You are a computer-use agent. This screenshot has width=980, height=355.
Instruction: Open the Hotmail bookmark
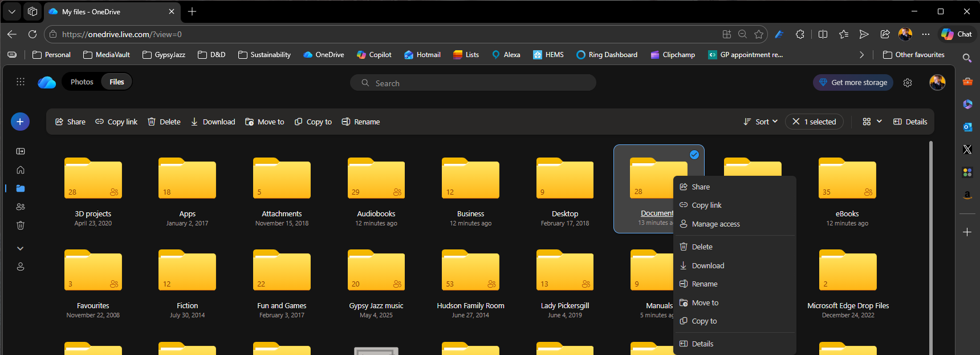pyautogui.click(x=422, y=55)
